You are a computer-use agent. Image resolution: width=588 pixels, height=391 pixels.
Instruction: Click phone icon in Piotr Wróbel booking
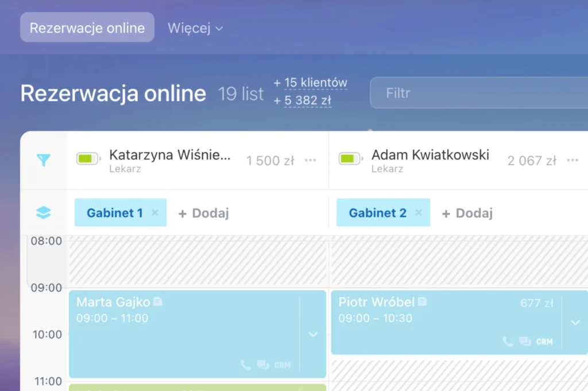(x=508, y=341)
